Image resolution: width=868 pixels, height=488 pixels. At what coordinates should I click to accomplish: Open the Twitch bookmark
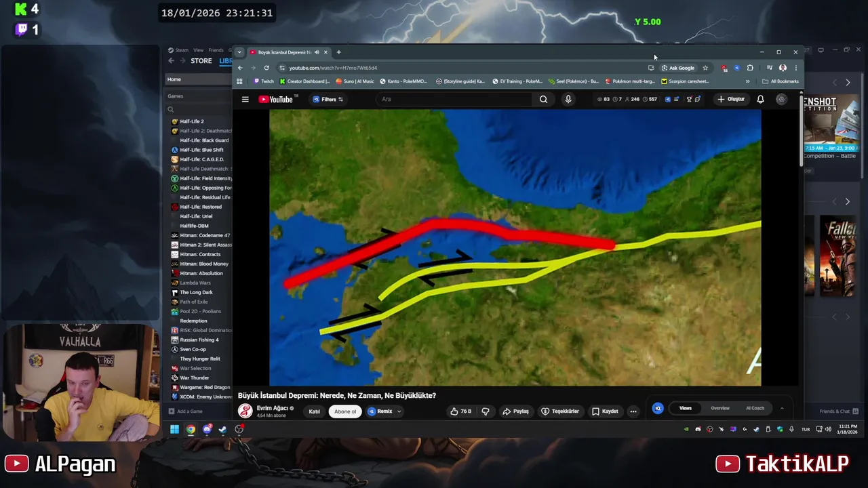click(x=264, y=81)
